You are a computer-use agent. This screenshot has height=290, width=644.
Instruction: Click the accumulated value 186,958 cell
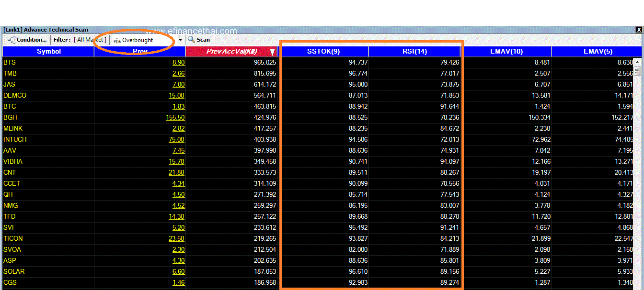point(265,282)
